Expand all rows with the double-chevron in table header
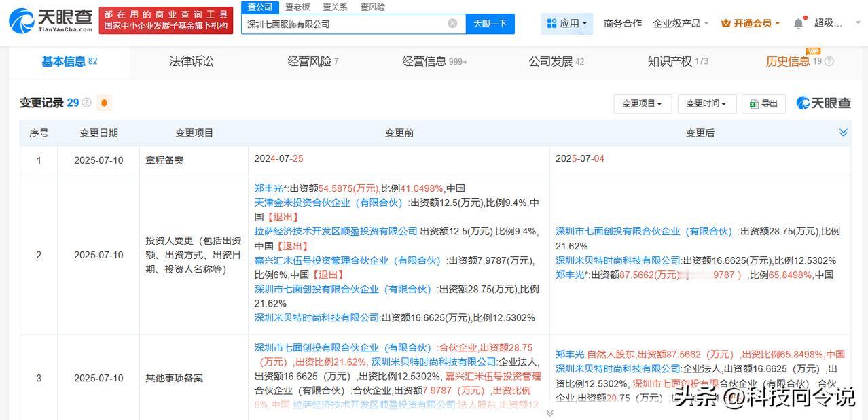Screen dimensions: 868x420 point(843,133)
